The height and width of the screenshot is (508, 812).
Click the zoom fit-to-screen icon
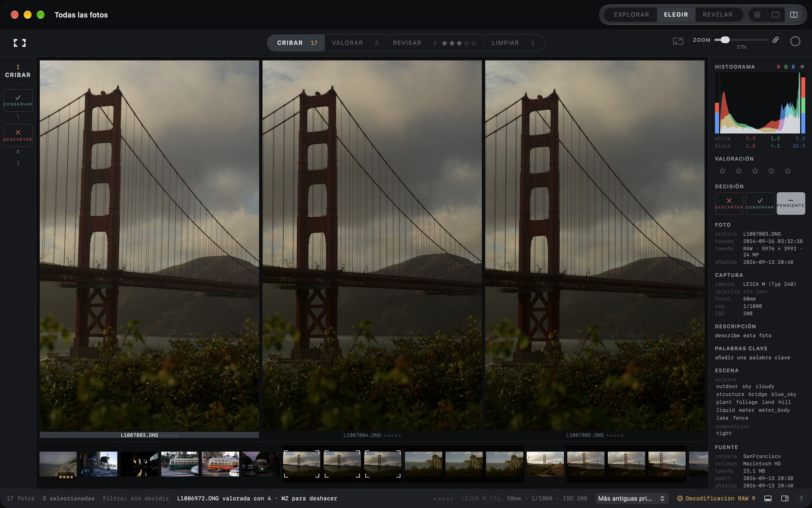pos(678,41)
